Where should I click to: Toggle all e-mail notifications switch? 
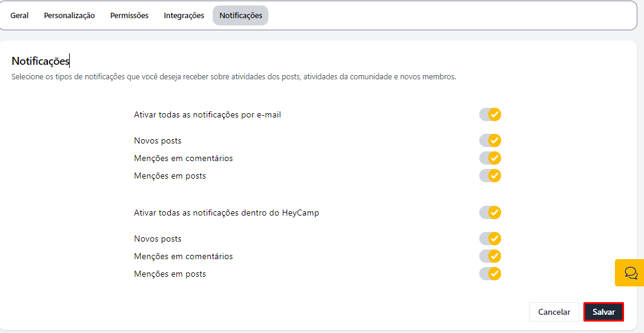pyautogui.click(x=490, y=114)
